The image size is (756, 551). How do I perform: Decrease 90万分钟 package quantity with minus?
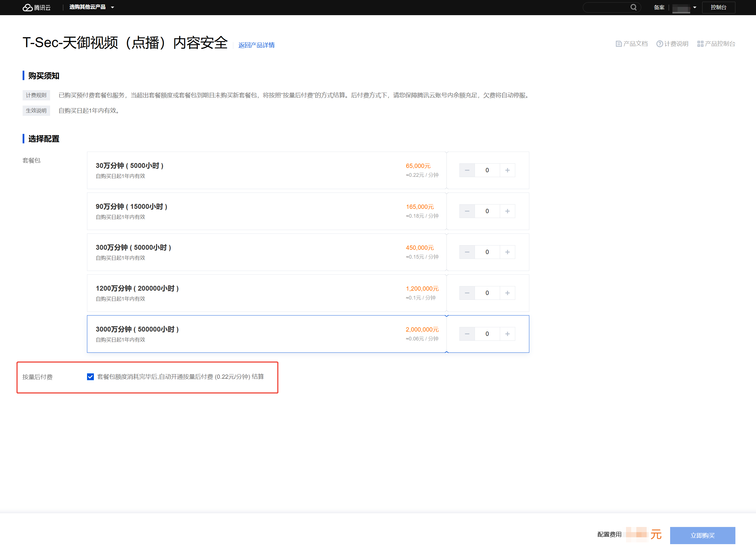(467, 211)
